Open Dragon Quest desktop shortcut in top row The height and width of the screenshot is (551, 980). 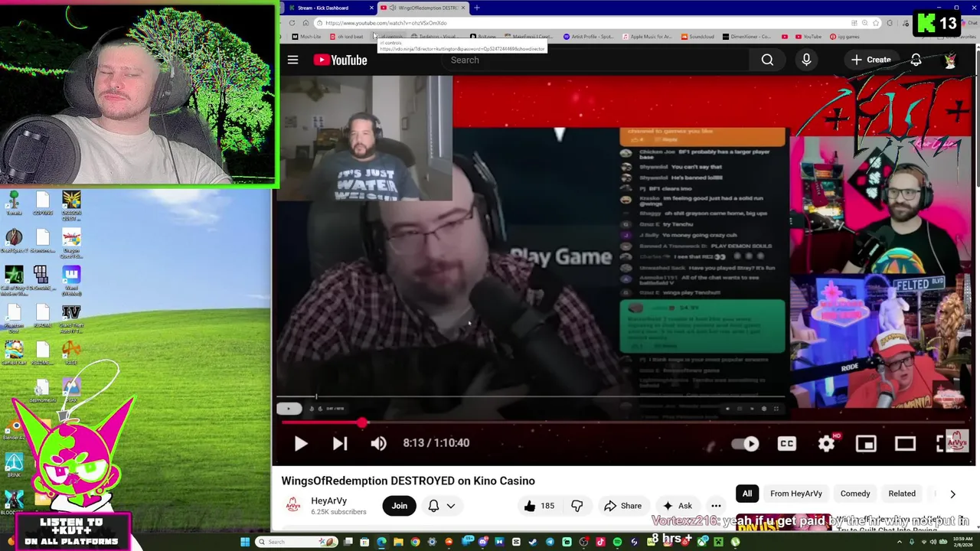coord(71,206)
